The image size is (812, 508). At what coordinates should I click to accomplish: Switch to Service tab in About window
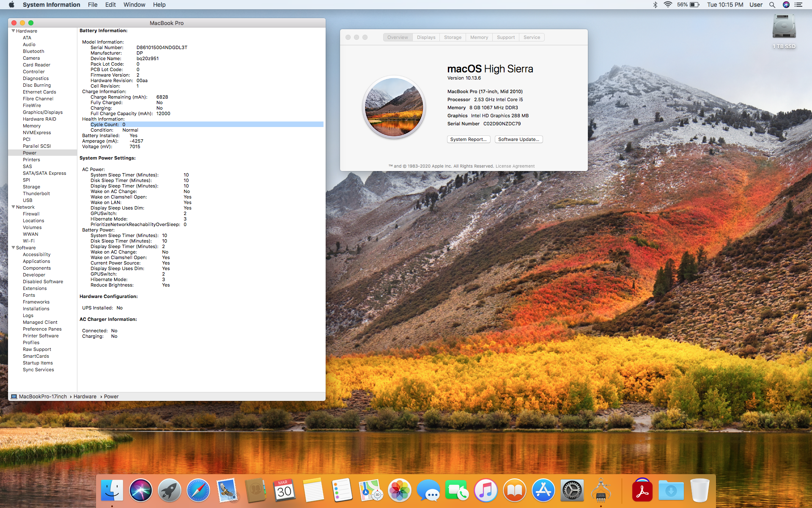[x=532, y=37]
